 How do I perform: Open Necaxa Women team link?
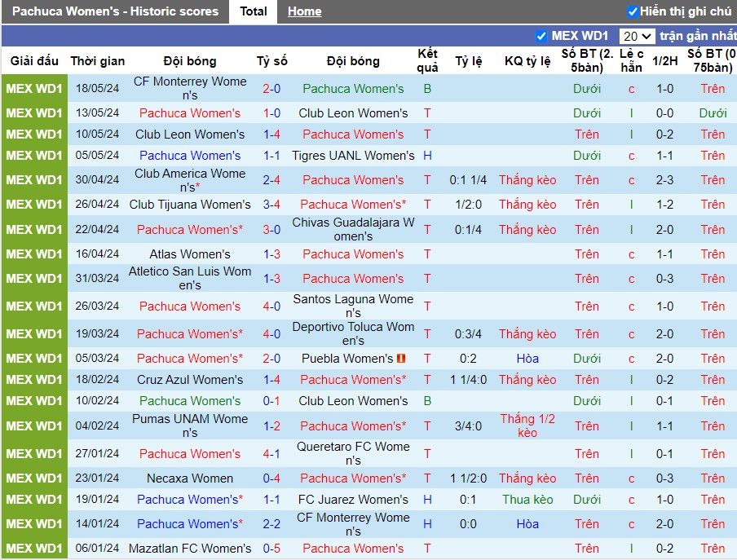[x=190, y=478]
